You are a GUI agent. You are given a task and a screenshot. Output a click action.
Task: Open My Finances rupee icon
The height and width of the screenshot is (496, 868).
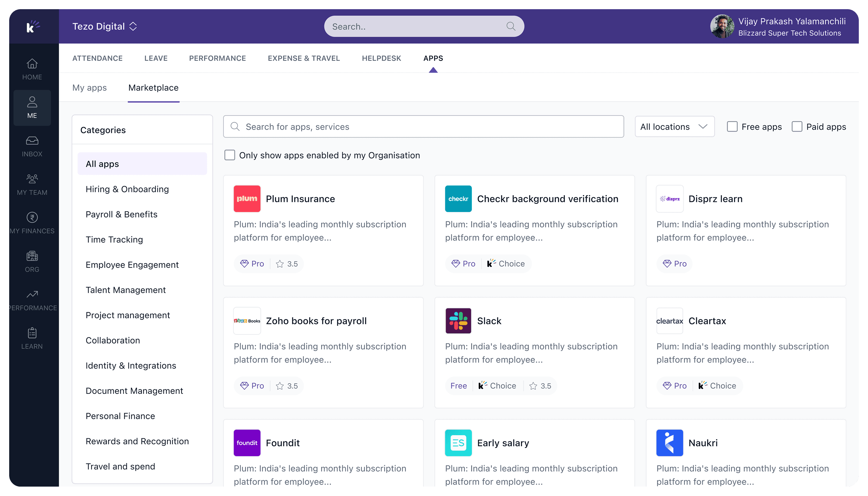pyautogui.click(x=32, y=217)
